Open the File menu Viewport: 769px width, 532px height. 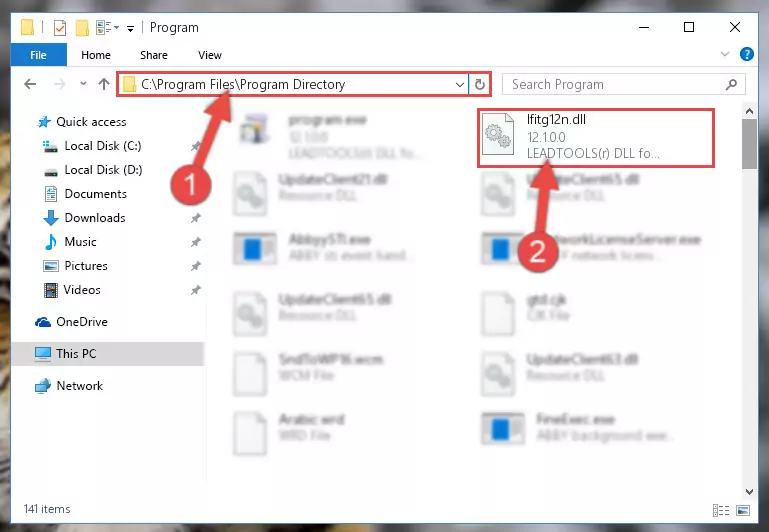[x=38, y=55]
